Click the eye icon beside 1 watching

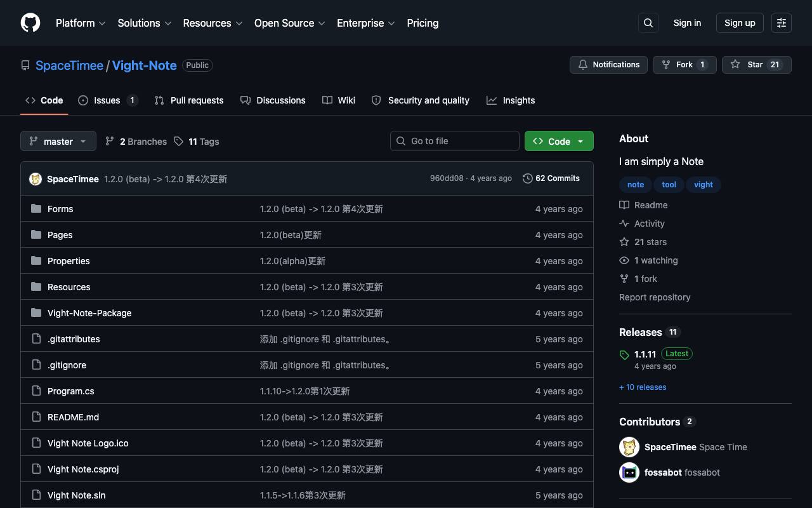pos(624,260)
